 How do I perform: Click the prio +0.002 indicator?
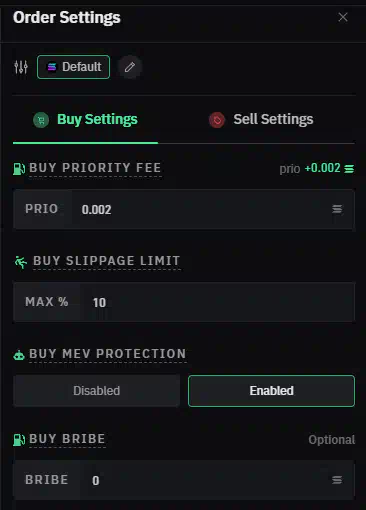[317, 169]
